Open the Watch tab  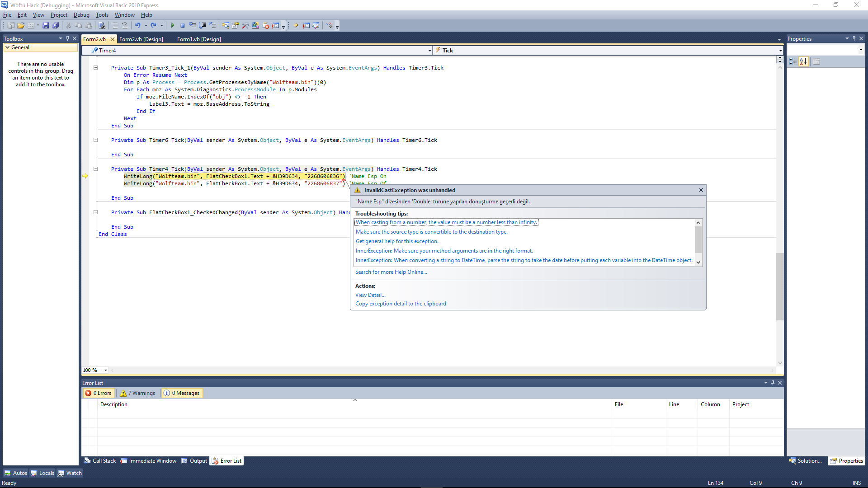point(70,473)
